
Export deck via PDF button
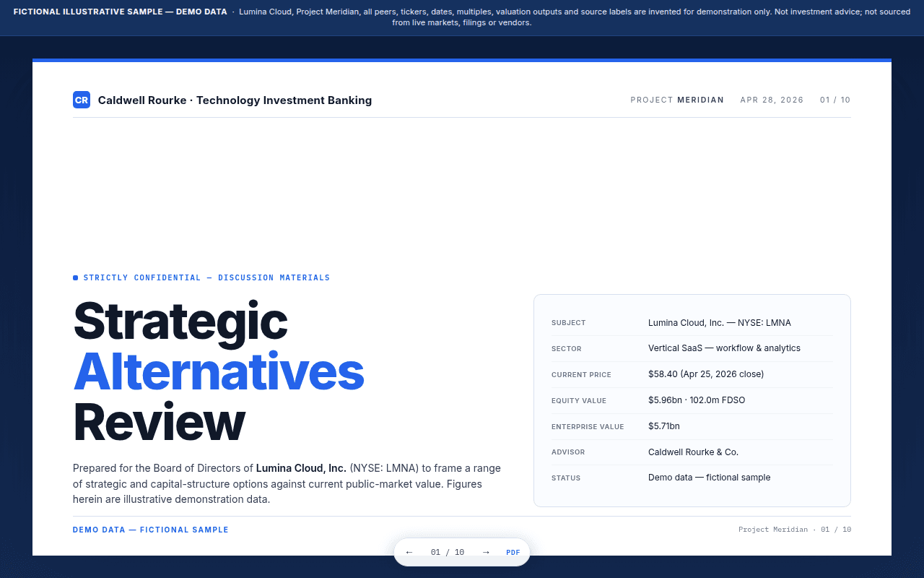tap(513, 552)
